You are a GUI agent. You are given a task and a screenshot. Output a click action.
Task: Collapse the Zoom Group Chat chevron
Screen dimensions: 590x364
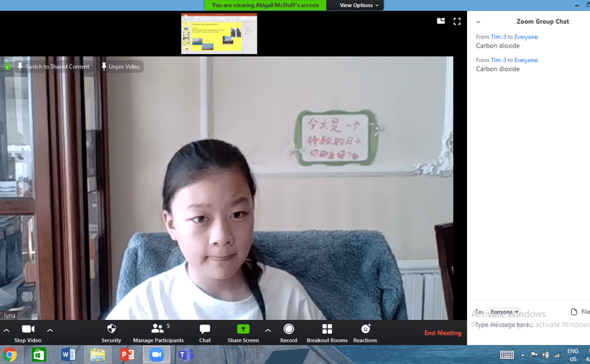click(478, 22)
